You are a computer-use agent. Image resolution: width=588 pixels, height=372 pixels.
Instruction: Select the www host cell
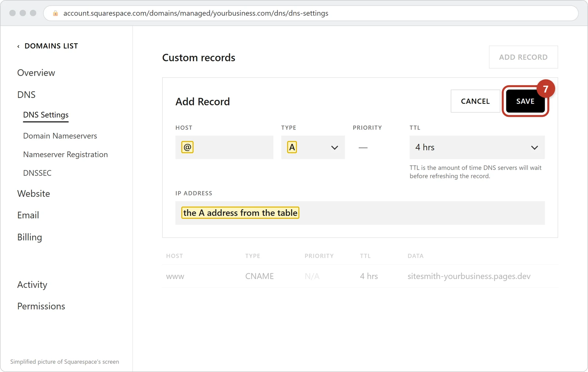175,276
